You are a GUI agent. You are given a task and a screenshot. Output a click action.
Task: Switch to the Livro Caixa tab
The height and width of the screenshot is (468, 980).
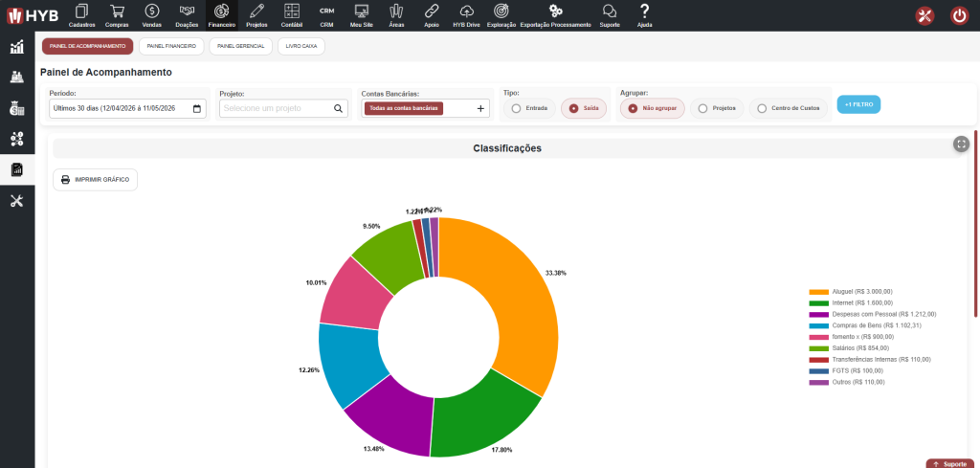point(301,46)
